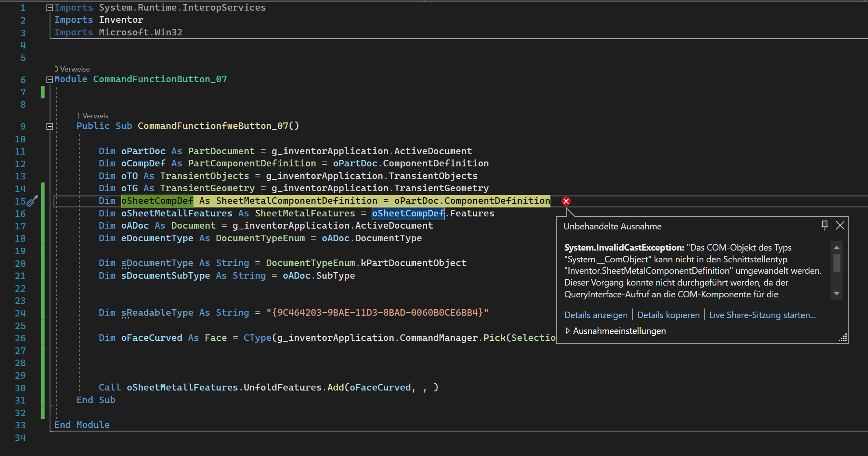
Task: Open Details anzeigen in the exception popup
Action: click(x=596, y=314)
